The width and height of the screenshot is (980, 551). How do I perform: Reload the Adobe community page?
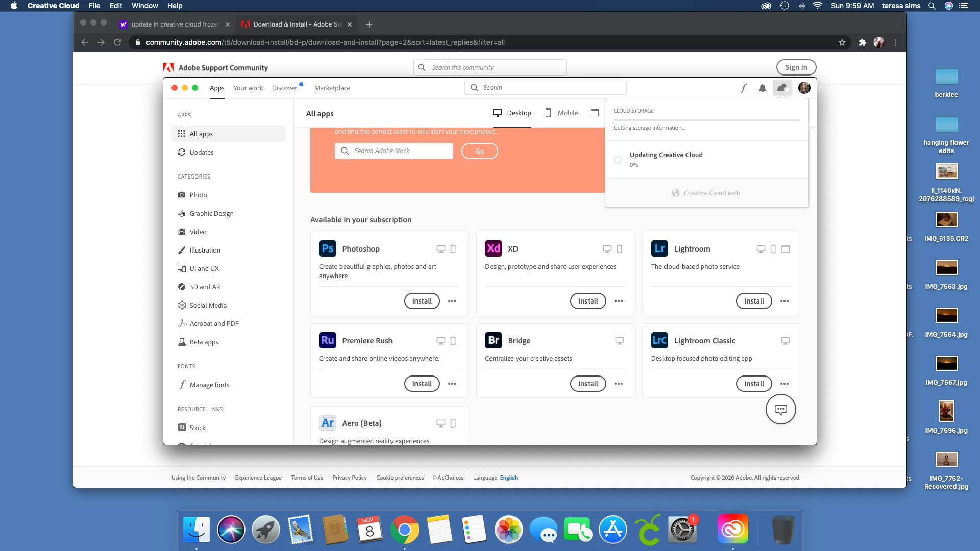[117, 42]
